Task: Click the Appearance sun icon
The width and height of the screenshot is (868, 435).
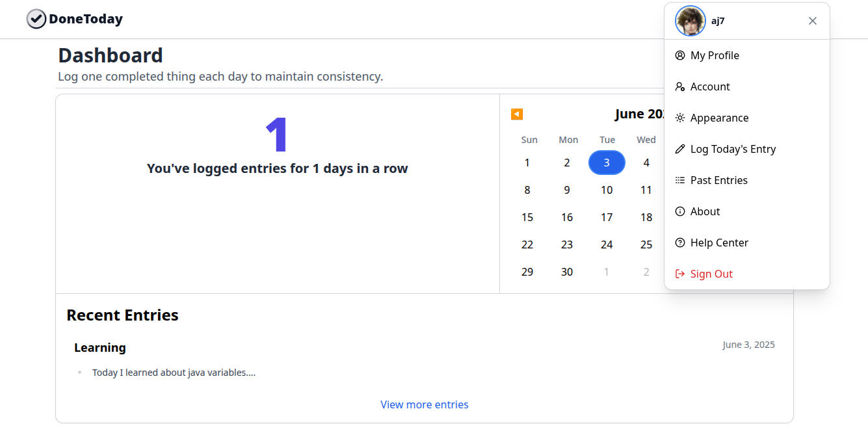Action: (x=680, y=118)
